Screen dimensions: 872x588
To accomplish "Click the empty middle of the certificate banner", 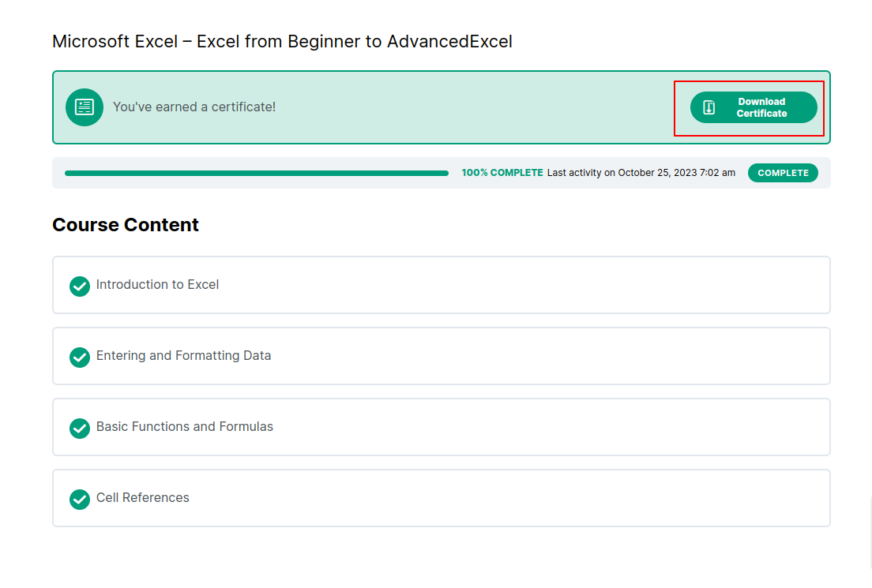I will [x=474, y=107].
